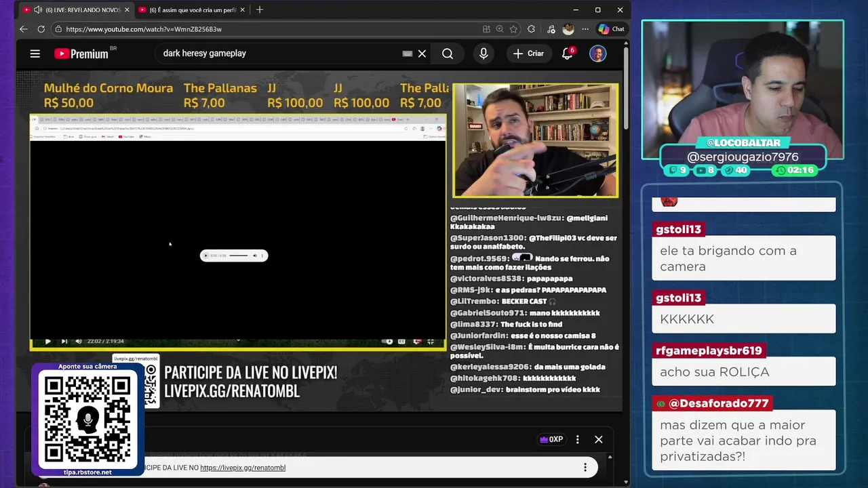This screenshot has height=488, width=868.
Task: Click chat message from @victoralves8538
Action: (511, 279)
